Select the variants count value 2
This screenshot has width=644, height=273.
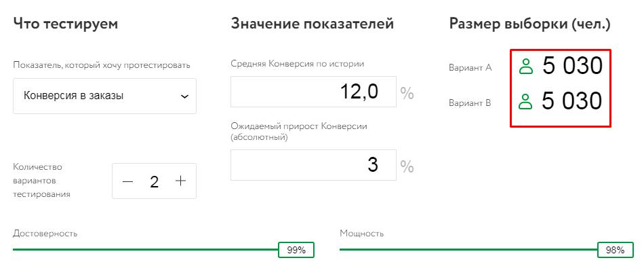tap(155, 181)
